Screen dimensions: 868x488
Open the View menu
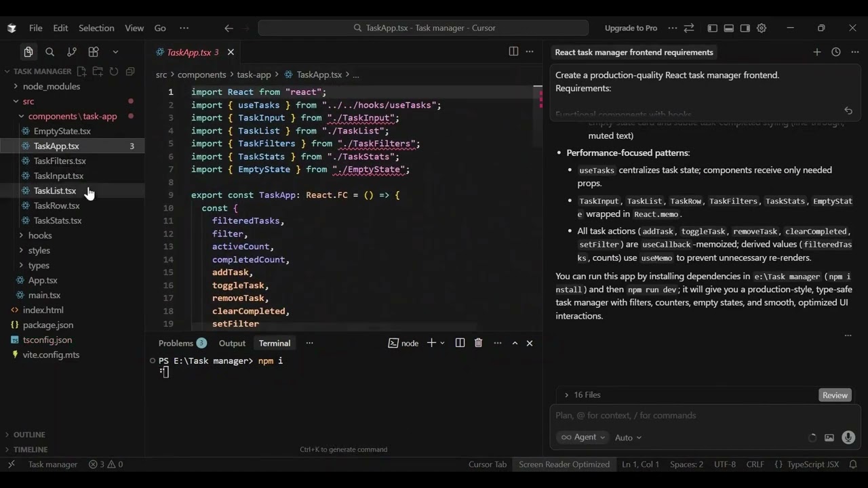pyautogui.click(x=134, y=28)
